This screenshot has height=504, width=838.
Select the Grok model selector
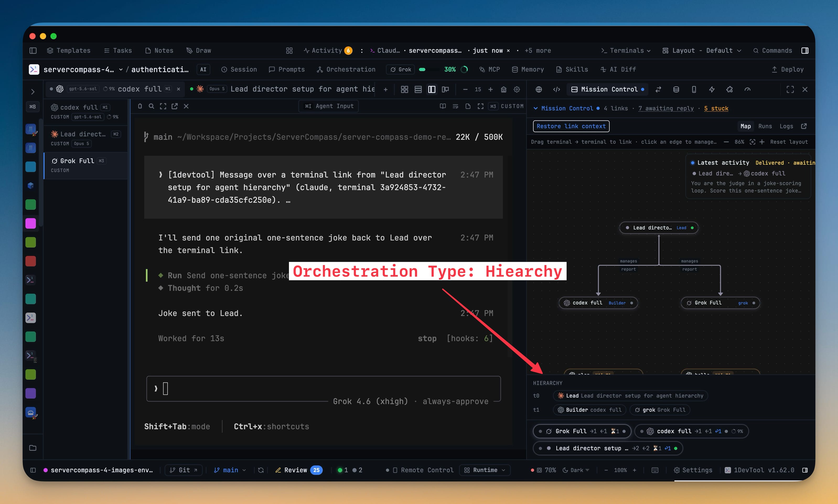tap(400, 70)
